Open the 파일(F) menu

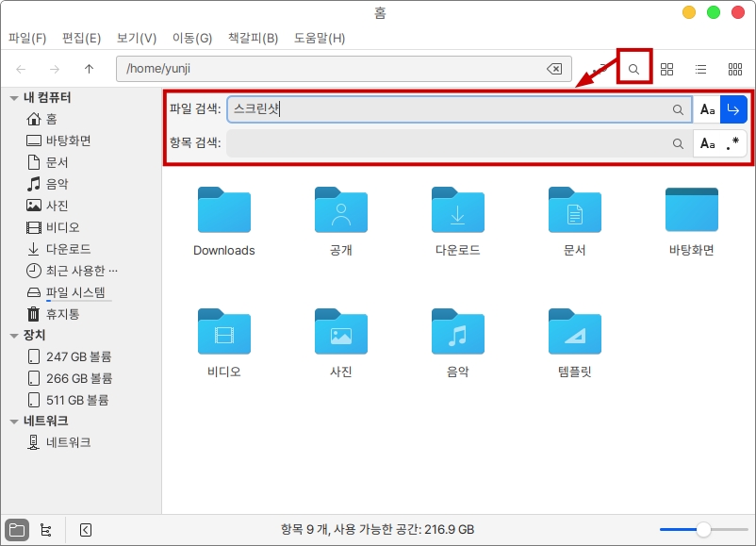click(x=27, y=39)
